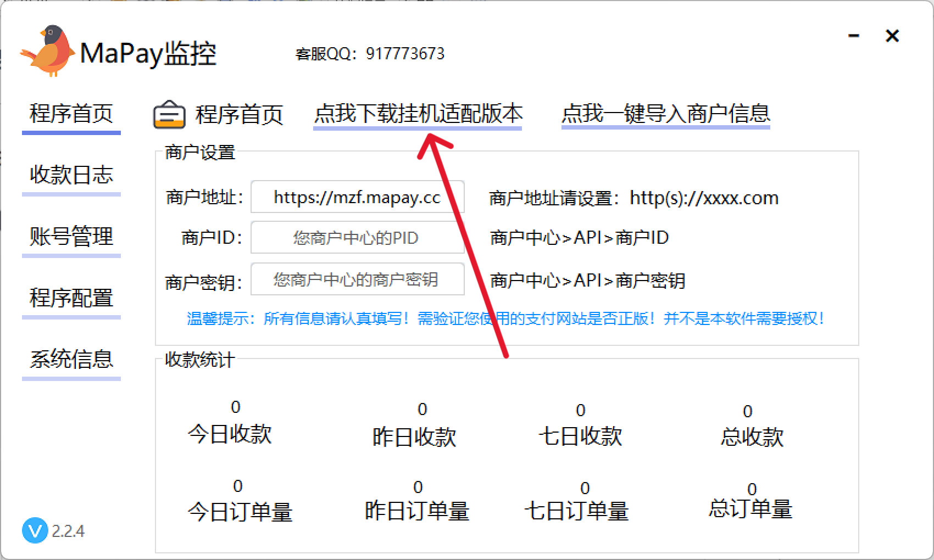Click the MaPay监控 title text
This screenshot has width=934, height=560.
(148, 53)
